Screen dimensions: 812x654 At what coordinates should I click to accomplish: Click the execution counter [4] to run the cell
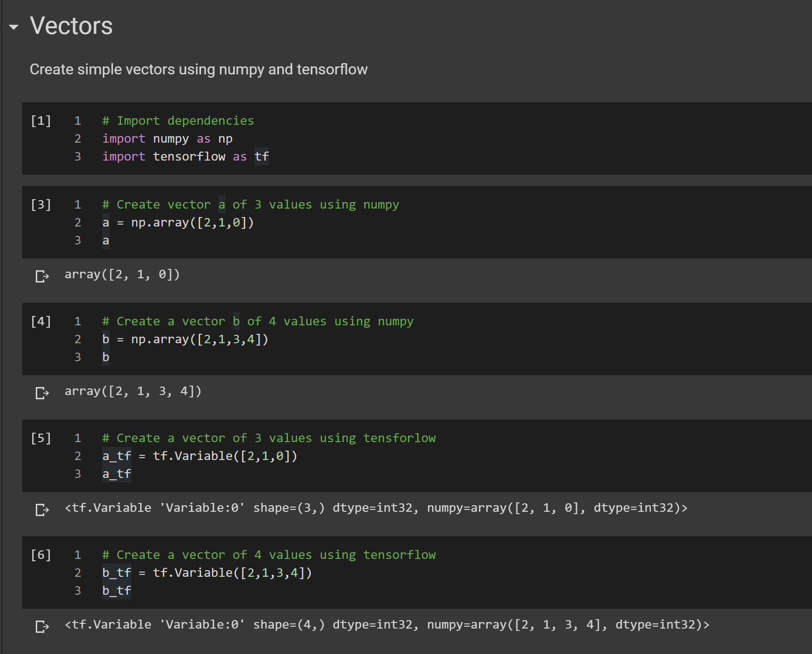(41, 321)
